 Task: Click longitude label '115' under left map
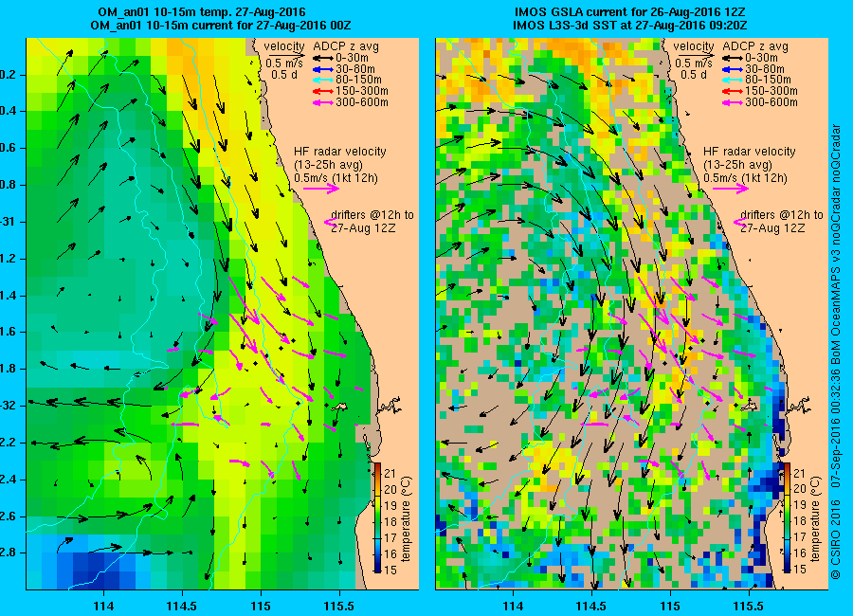click(x=261, y=607)
